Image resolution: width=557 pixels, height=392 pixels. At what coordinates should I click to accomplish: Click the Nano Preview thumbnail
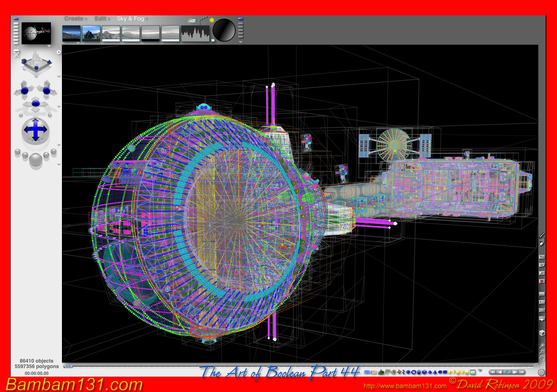click(36, 33)
